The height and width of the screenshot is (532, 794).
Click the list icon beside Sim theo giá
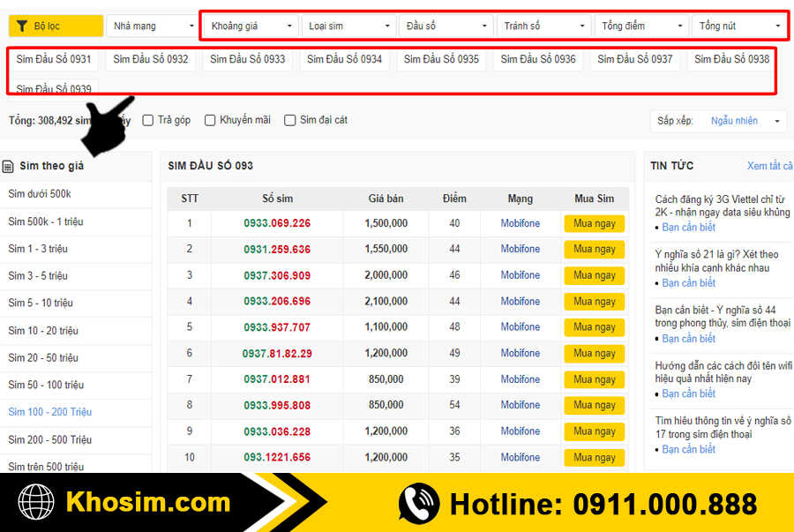pos(8,166)
